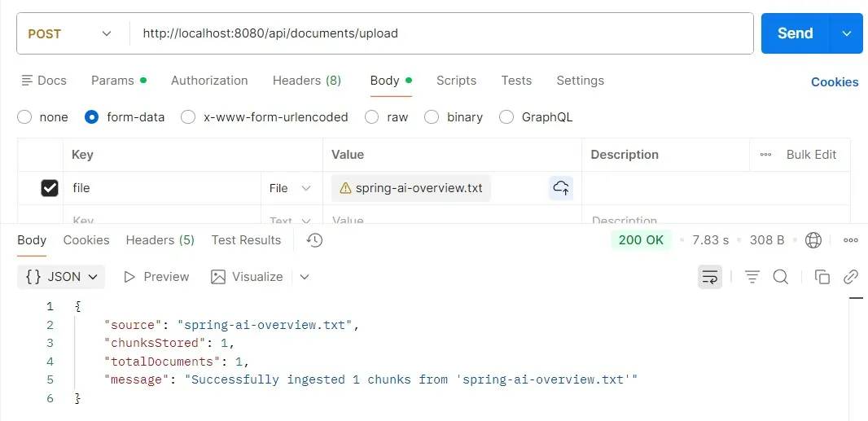Click the request URL input field
The height and width of the screenshot is (421, 868).
[440, 33]
